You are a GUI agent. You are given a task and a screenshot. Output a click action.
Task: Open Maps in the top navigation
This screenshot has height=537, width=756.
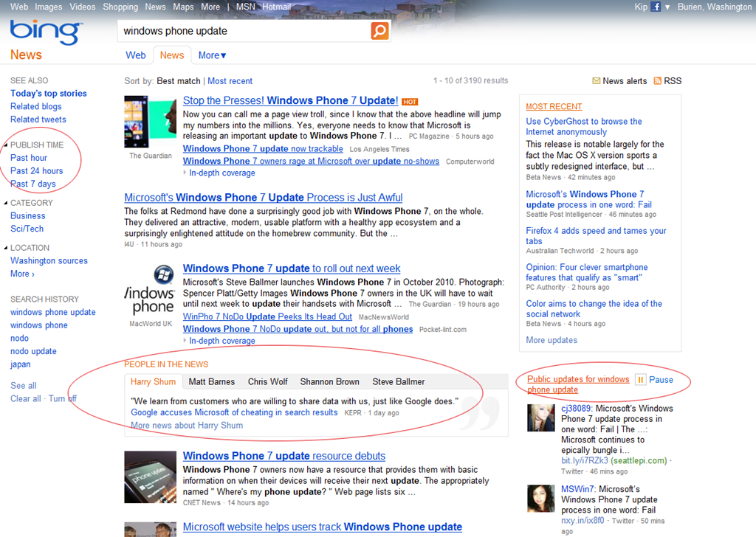(183, 7)
